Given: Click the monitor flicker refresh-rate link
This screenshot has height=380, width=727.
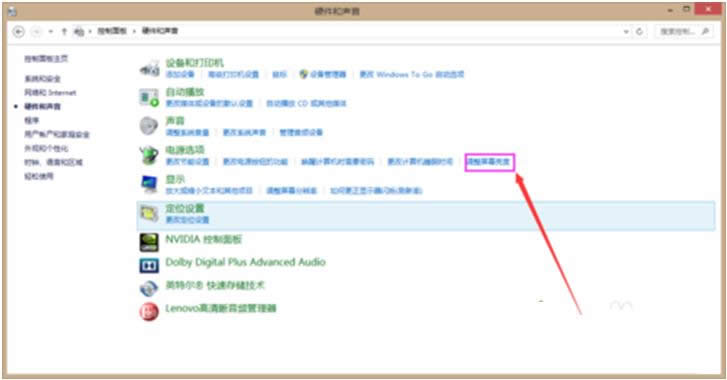Looking at the screenshot, I should point(376,190).
